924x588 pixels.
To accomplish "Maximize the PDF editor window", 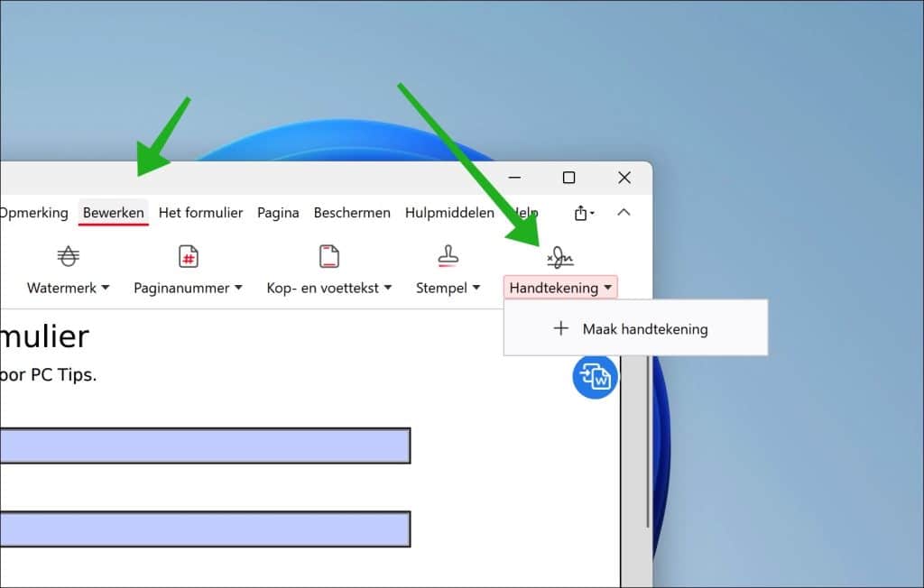I will click(568, 178).
